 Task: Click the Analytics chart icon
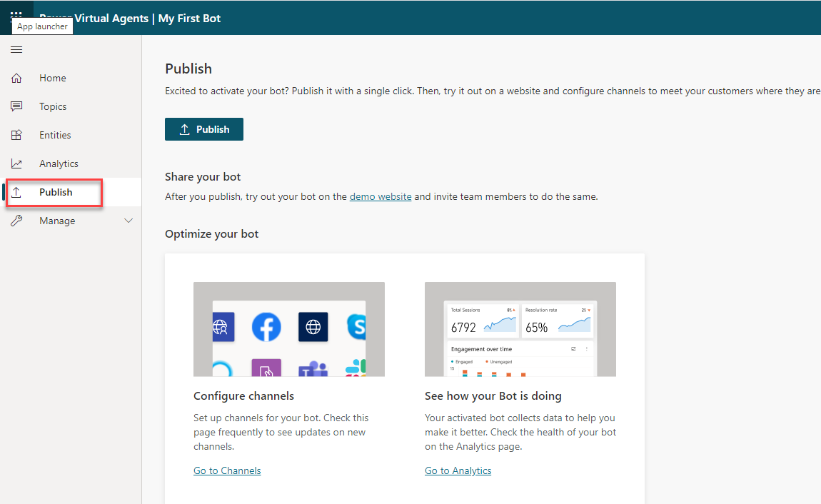point(16,163)
